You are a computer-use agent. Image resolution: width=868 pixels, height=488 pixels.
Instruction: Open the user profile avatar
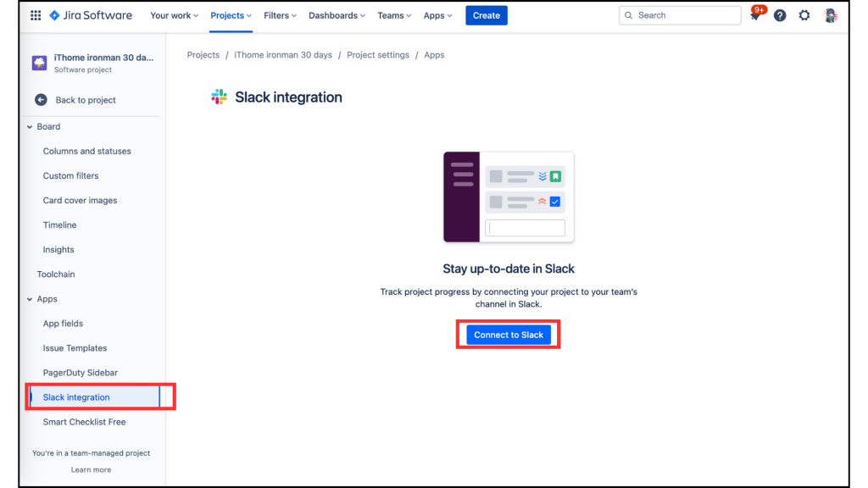click(x=831, y=15)
